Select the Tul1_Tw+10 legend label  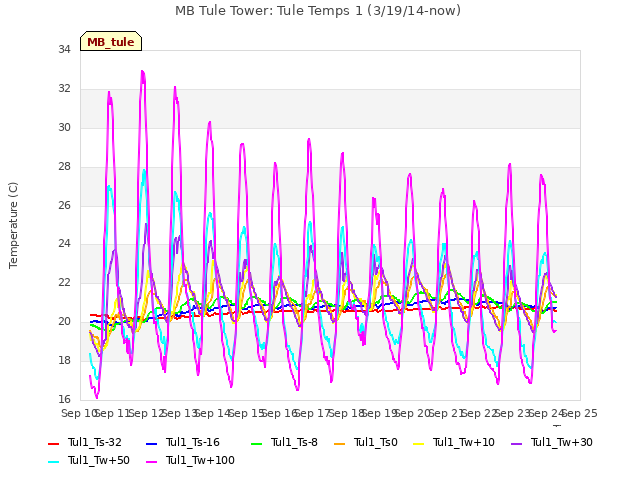tap(464, 442)
